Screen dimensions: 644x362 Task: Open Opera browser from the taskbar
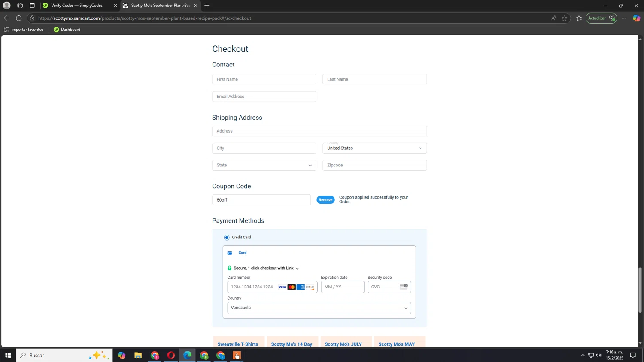coord(171,355)
